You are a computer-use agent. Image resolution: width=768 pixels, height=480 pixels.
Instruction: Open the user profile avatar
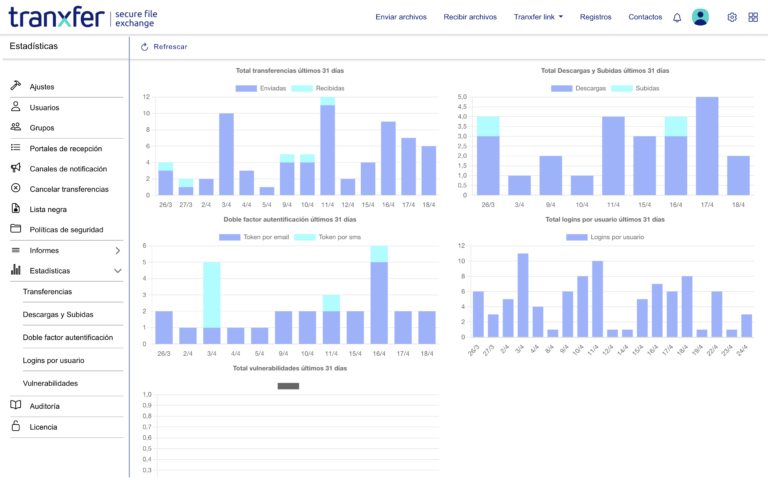[x=700, y=17]
